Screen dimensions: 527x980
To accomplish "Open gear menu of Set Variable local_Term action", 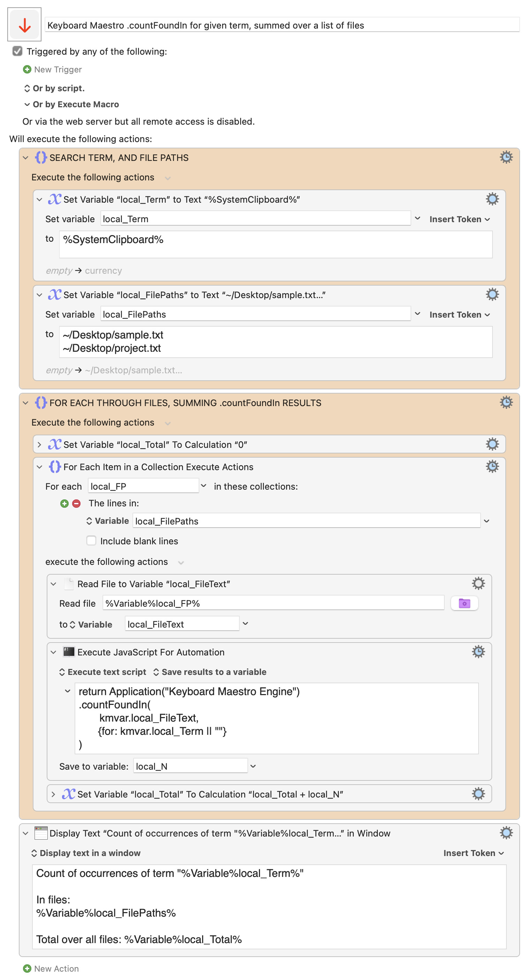I will (x=491, y=199).
